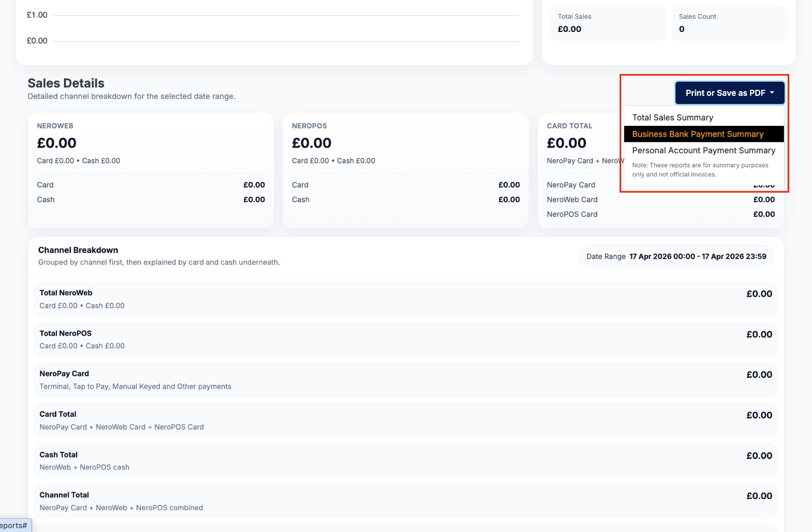The width and height of the screenshot is (812, 532).
Task: Select Total Sales Summary from the menu
Action: pos(672,118)
